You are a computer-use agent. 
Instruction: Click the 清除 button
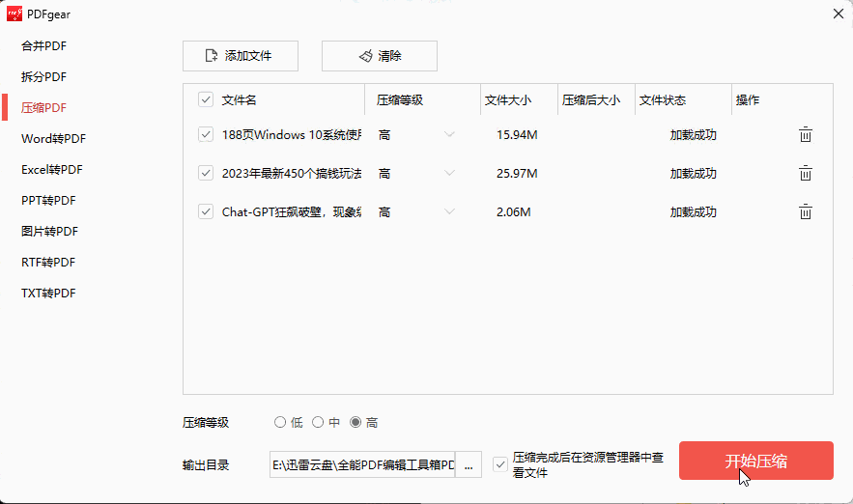pyautogui.click(x=380, y=56)
